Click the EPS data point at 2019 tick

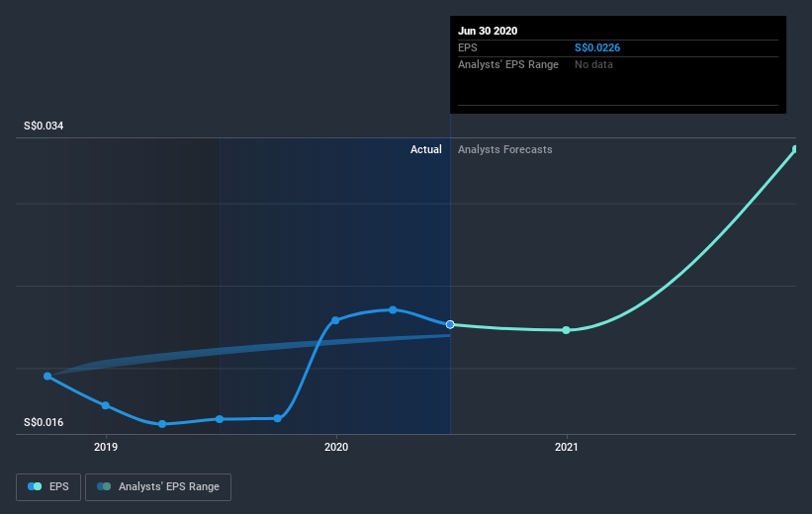[x=105, y=405]
